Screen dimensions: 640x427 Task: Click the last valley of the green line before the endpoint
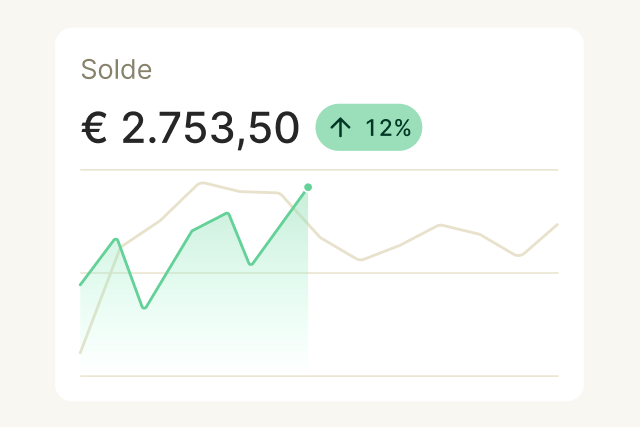click(x=250, y=265)
